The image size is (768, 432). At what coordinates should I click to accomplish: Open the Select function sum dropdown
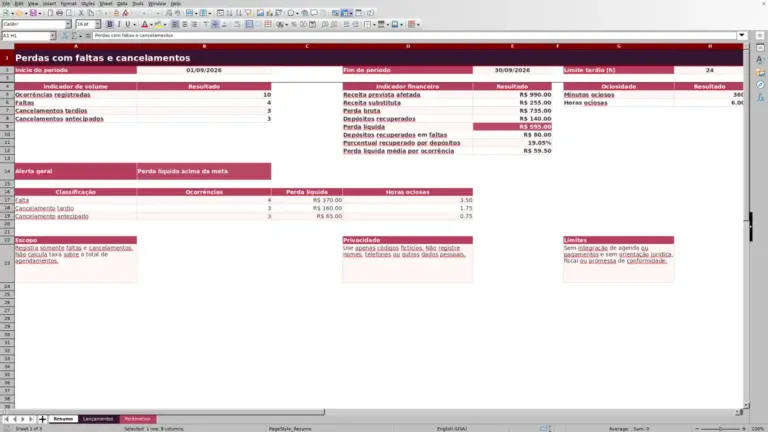(80, 36)
